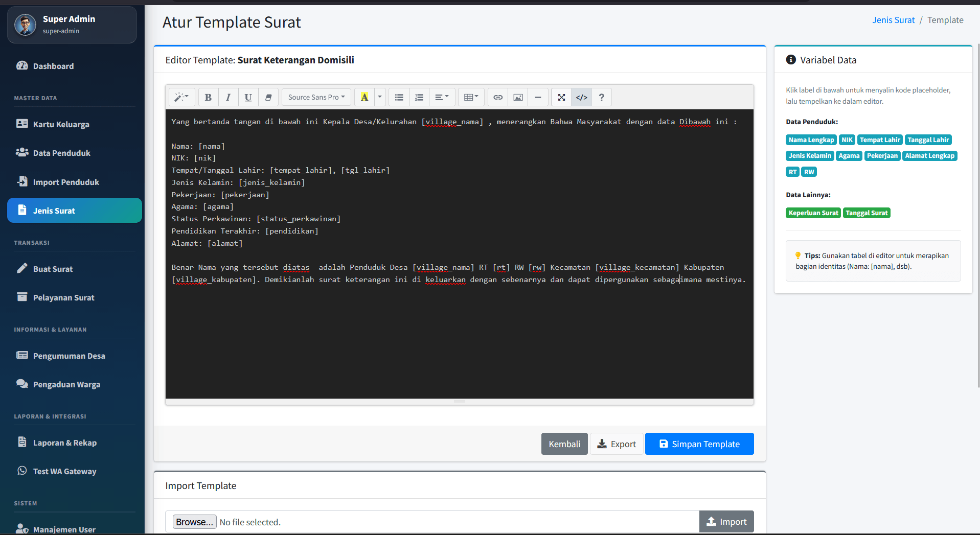
Task: Copy the Alamat Lengkap placeholder label
Action: 930,156
